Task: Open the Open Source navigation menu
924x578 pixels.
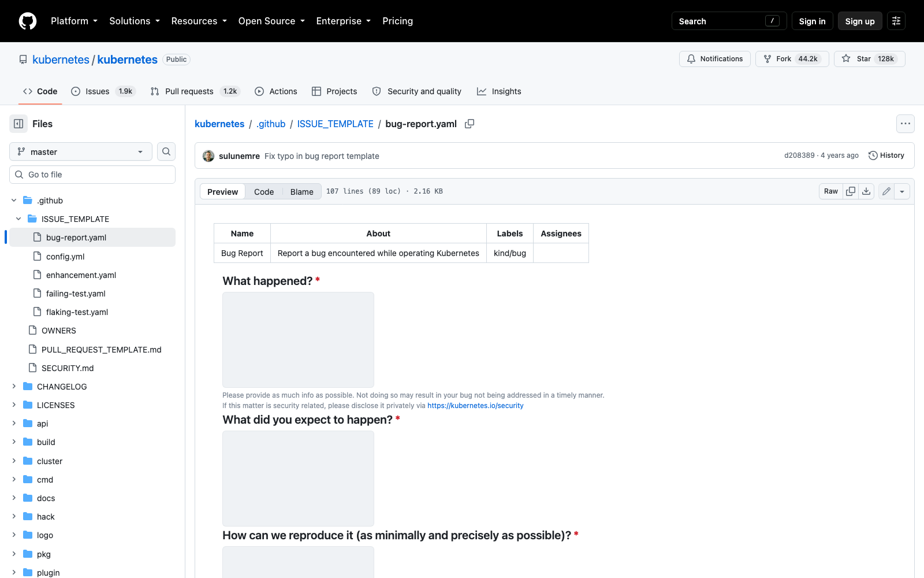Action: (271, 21)
